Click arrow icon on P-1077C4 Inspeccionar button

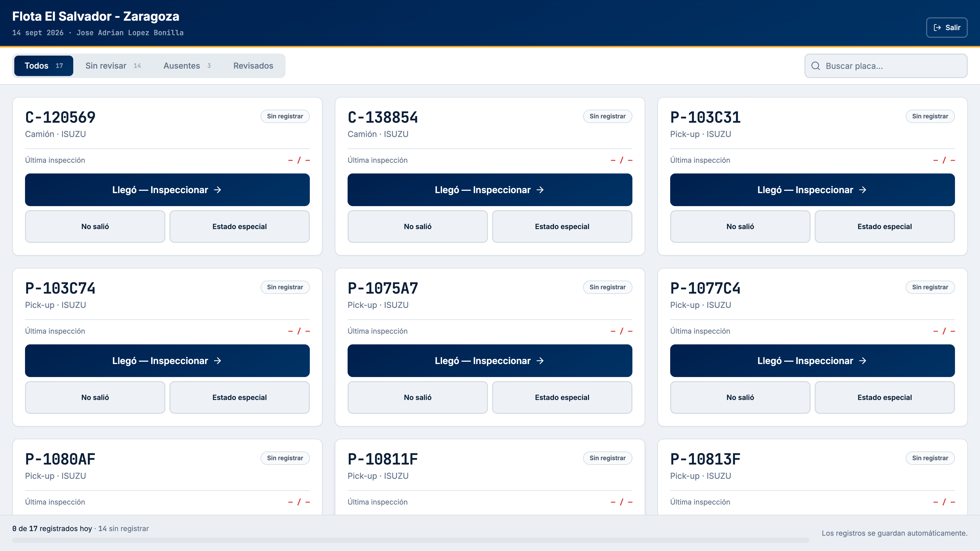coord(863,360)
